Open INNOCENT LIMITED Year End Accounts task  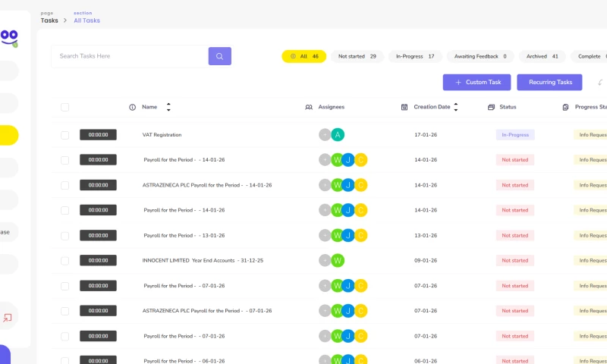(x=203, y=260)
